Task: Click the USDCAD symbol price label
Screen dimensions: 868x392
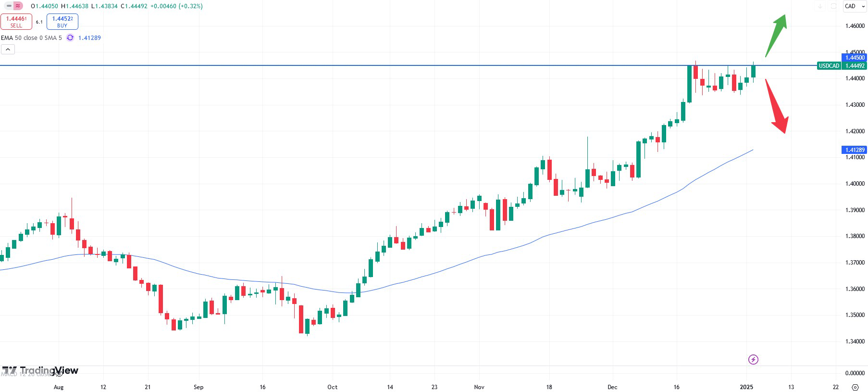Action: (x=829, y=66)
